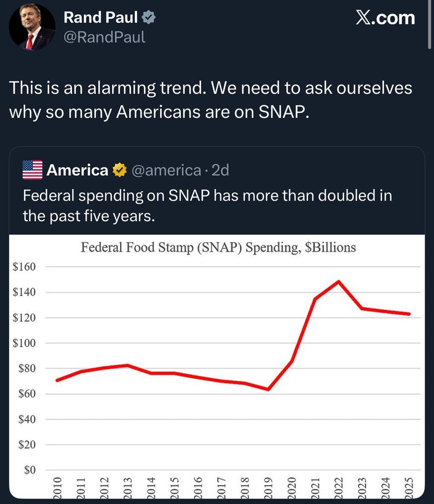Click the 2d timestamp on the quoted post
This screenshot has width=434, height=504.
click(x=220, y=171)
